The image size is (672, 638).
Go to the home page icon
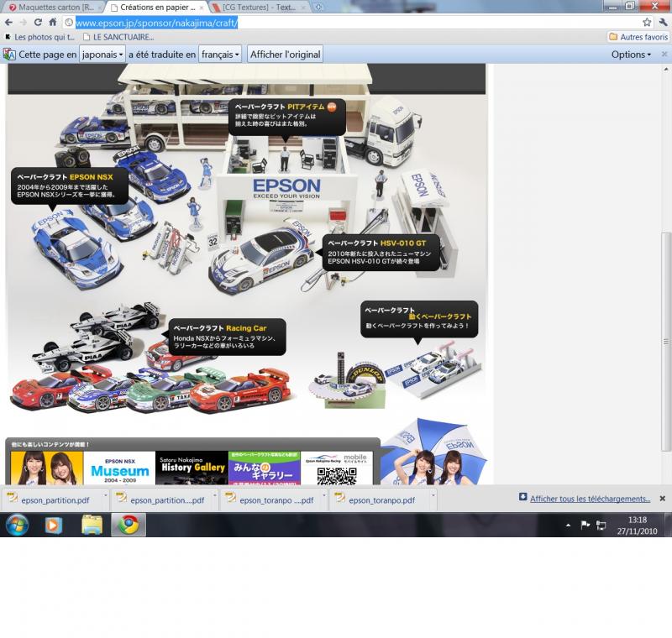[x=53, y=23]
